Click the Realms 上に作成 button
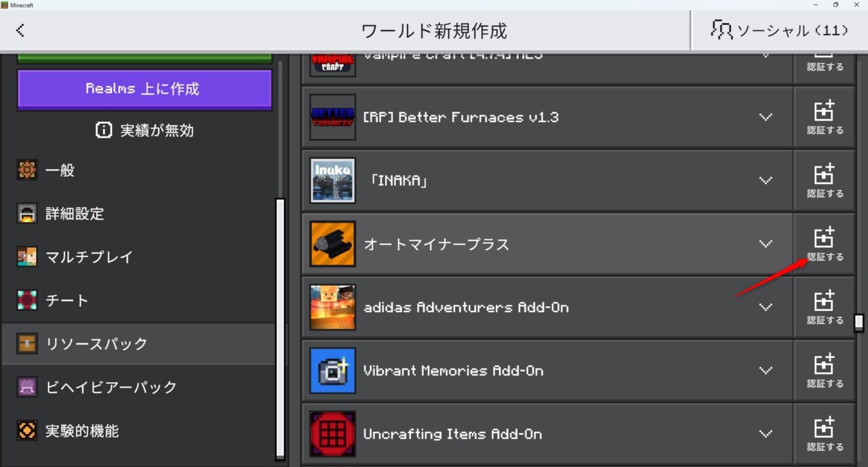868x467 pixels. pos(144,89)
